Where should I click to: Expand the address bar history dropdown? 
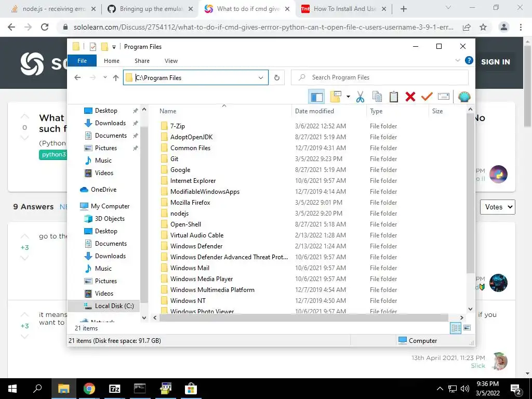261,78
